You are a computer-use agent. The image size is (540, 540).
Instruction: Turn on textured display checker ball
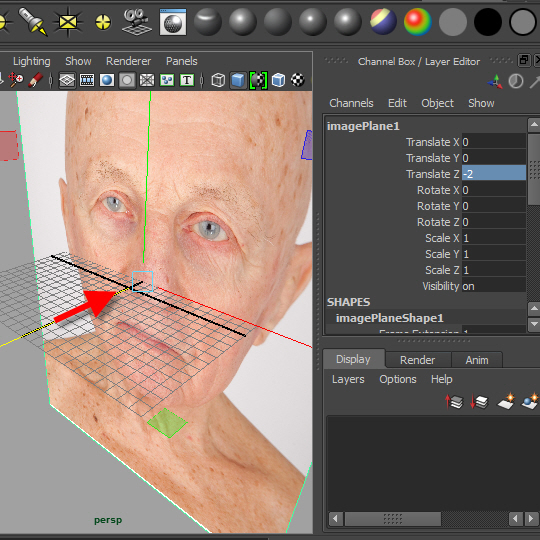coord(298,80)
